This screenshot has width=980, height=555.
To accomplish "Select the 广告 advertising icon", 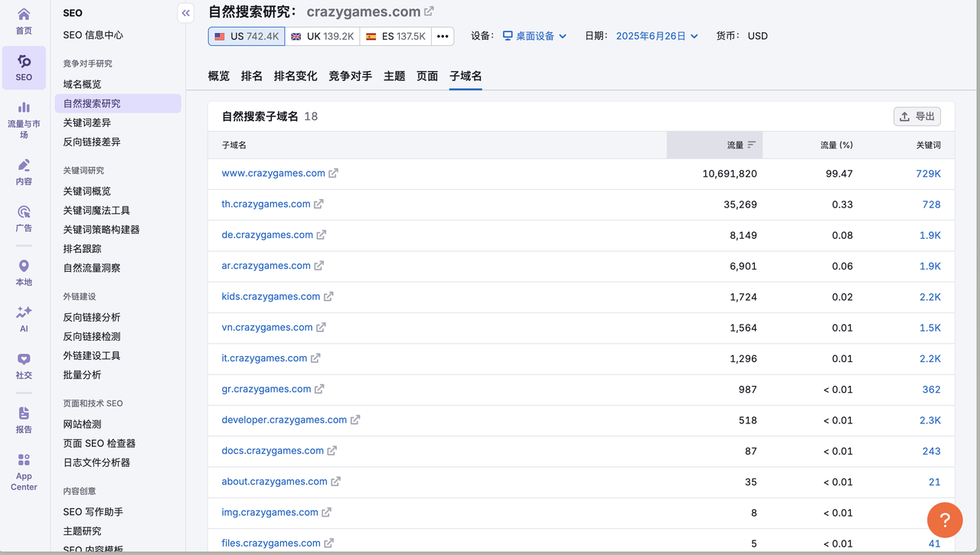I will [24, 212].
